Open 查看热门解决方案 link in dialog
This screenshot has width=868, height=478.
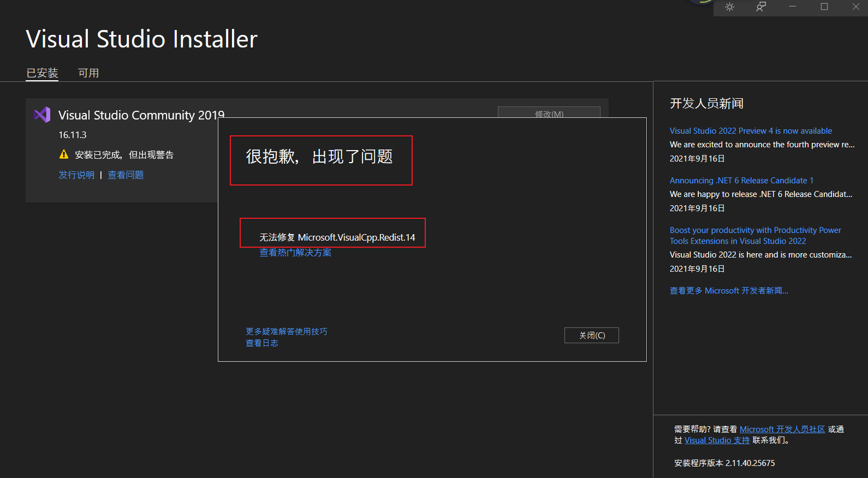click(295, 253)
